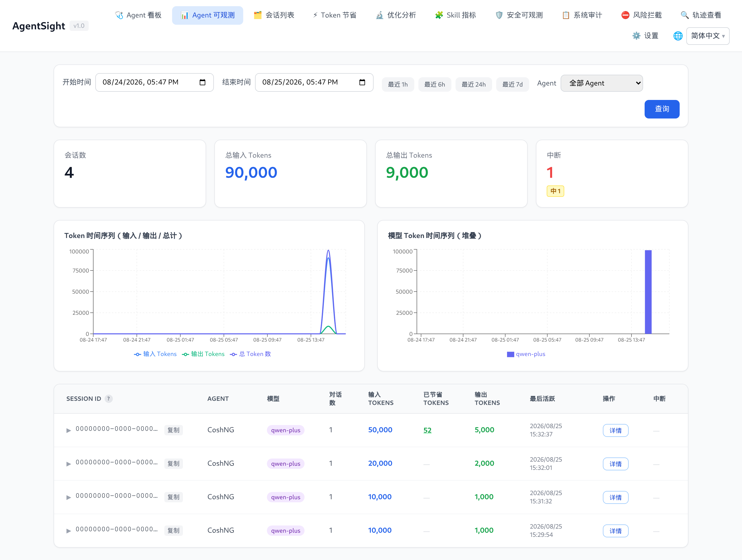742x560 pixels.
Task: Click qwen-plus tag in 50,000 tokens row
Action: pos(285,430)
